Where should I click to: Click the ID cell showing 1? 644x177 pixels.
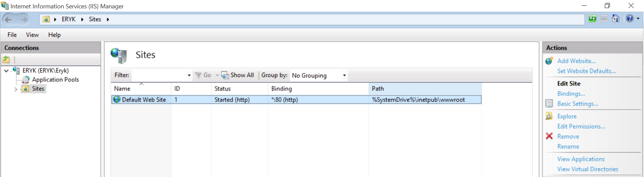click(x=176, y=100)
